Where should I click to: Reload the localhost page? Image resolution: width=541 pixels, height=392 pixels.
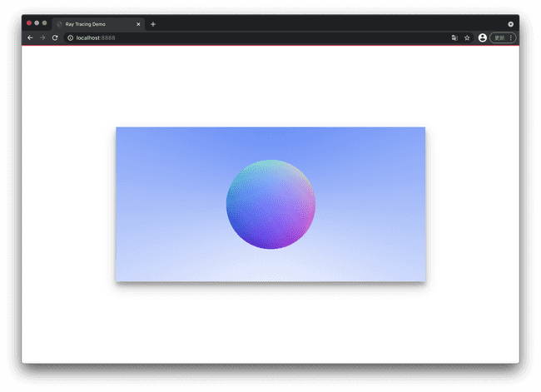tap(55, 37)
